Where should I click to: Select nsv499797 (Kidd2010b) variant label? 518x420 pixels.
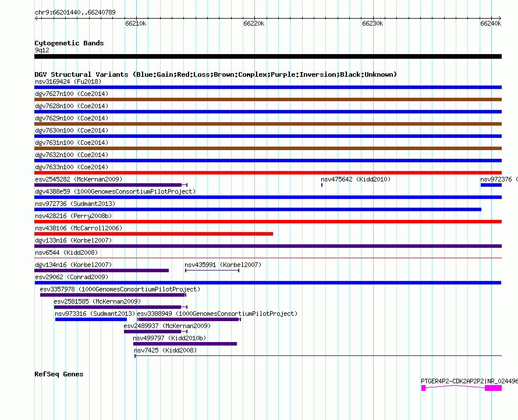169,338
